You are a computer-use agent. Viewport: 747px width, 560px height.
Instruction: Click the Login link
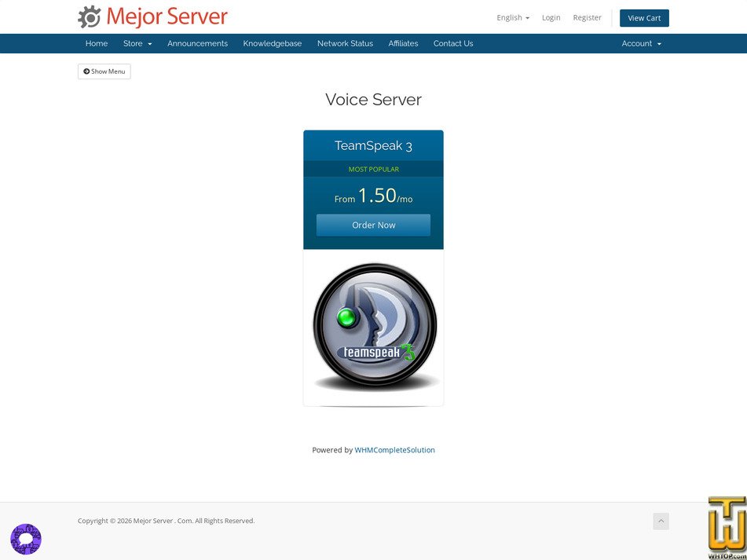[551, 17]
